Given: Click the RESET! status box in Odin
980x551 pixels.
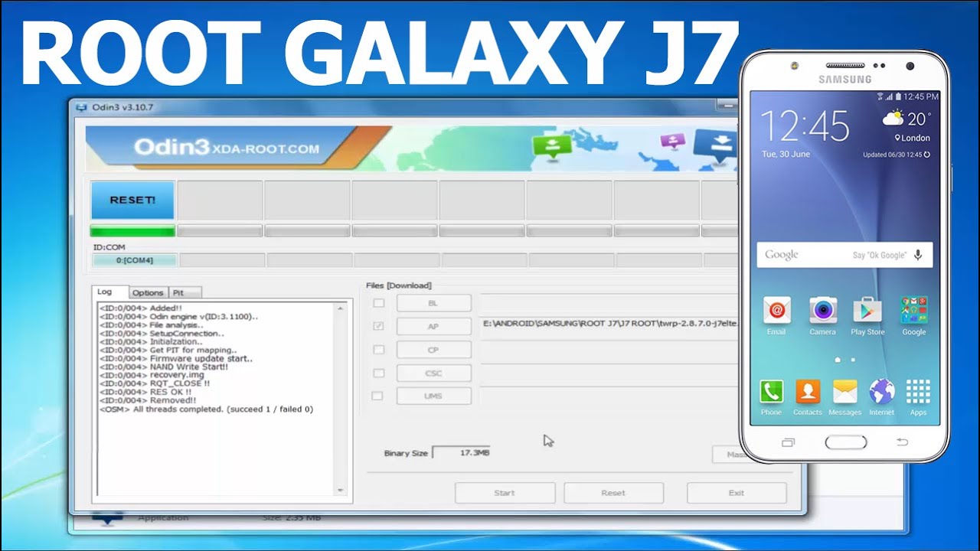Looking at the screenshot, I should (132, 201).
